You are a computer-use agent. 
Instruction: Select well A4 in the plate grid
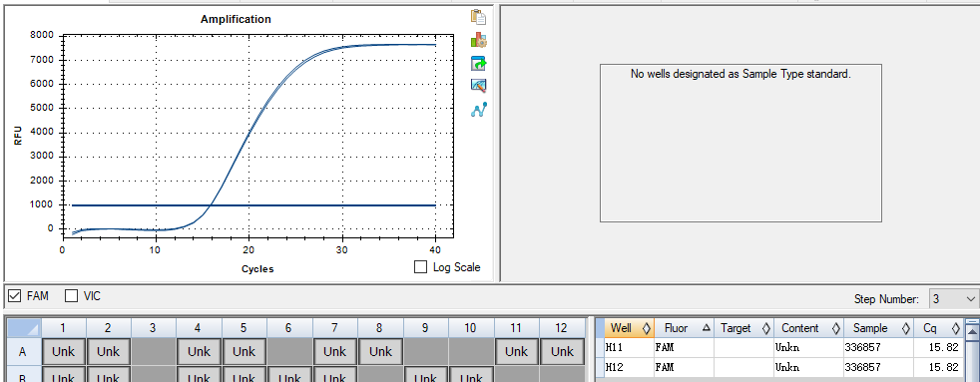199,351
